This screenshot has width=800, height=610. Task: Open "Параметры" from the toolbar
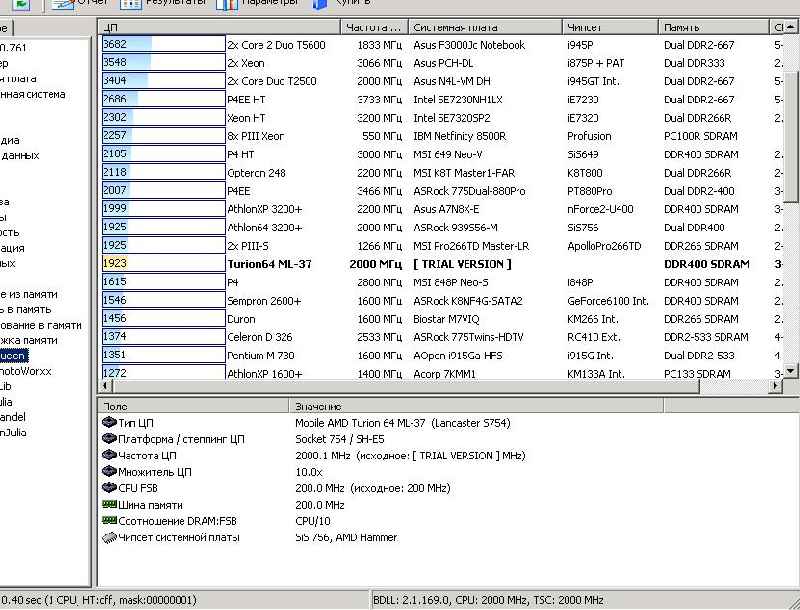click(x=257, y=3)
